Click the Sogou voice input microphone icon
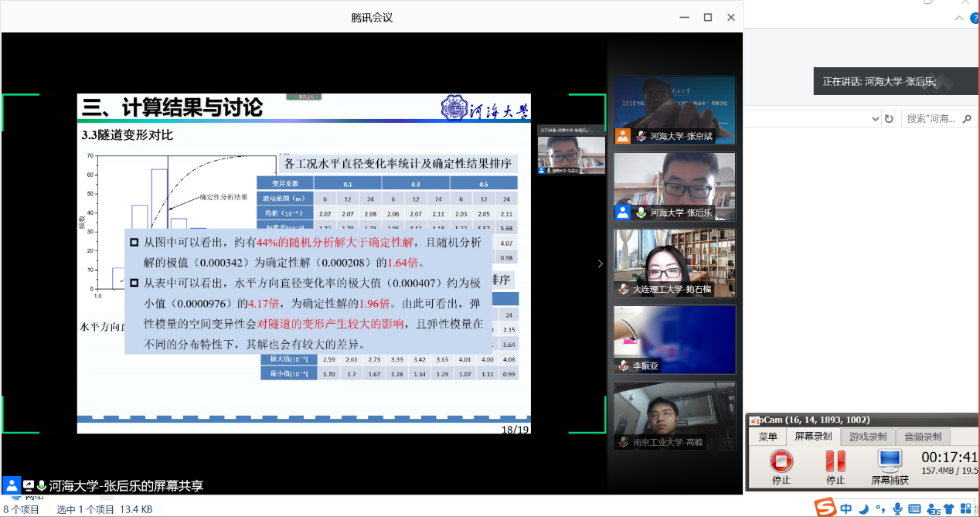The image size is (980, 517). (897, 508)
